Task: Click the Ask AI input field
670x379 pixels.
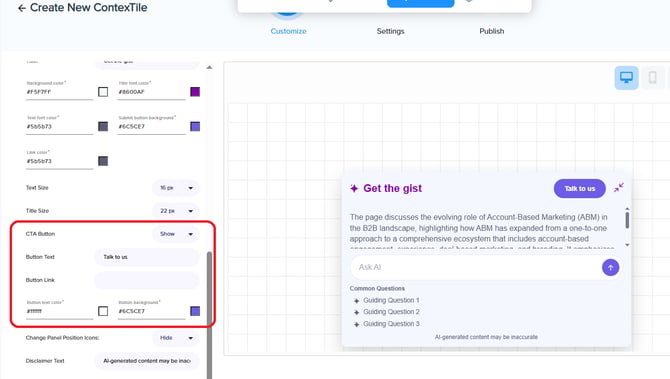Action: coord(475,267)
